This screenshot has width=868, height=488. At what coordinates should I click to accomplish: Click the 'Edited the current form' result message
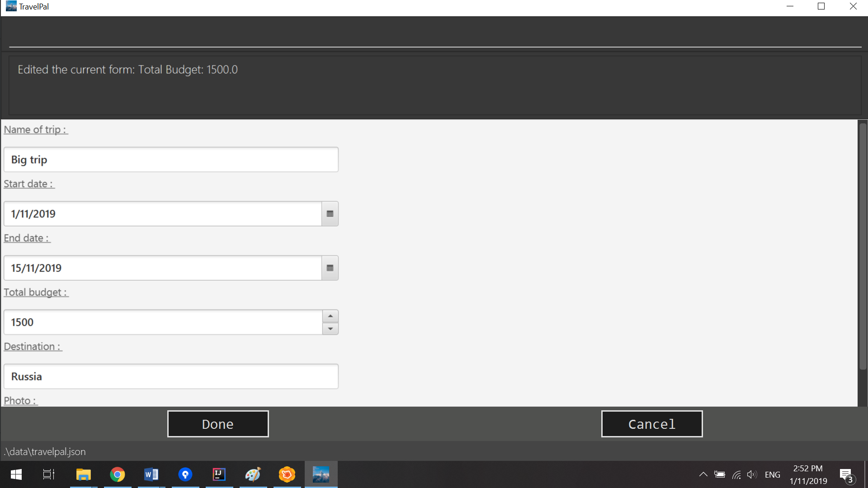coord(127,70)
